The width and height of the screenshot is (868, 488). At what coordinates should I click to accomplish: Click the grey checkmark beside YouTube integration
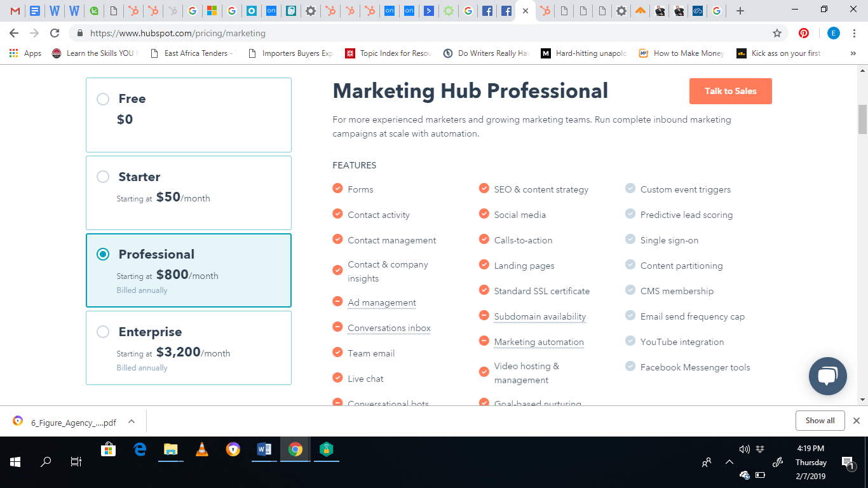point(630,341)
